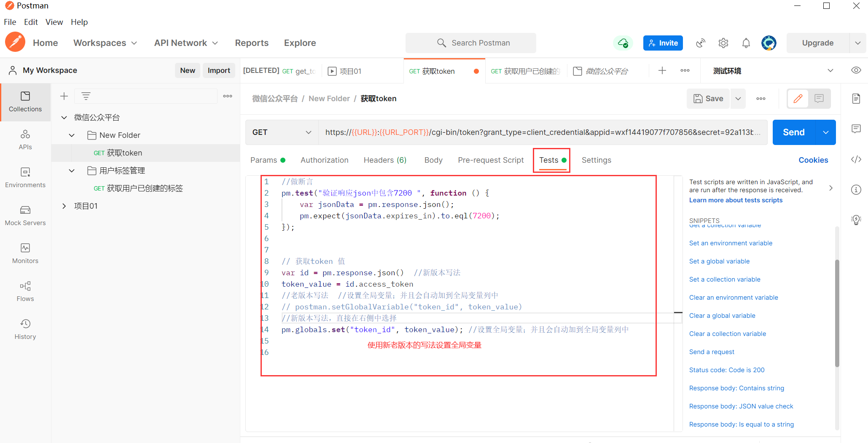Collapse the New Folder folder
This screenshot has width=868, height=443.
tap(72, 135)
